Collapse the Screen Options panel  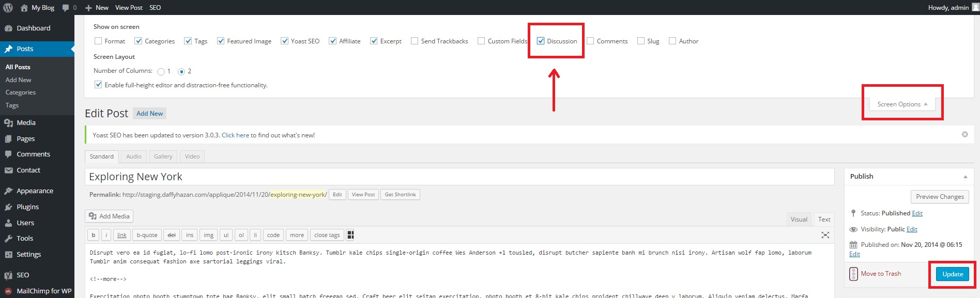click(x=902, y=104)
